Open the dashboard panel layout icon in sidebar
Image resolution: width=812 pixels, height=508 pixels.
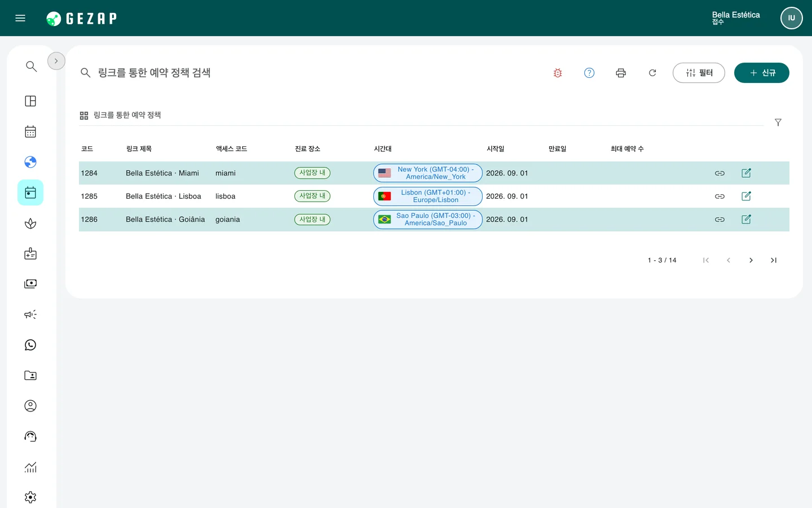tap(30, 101)
